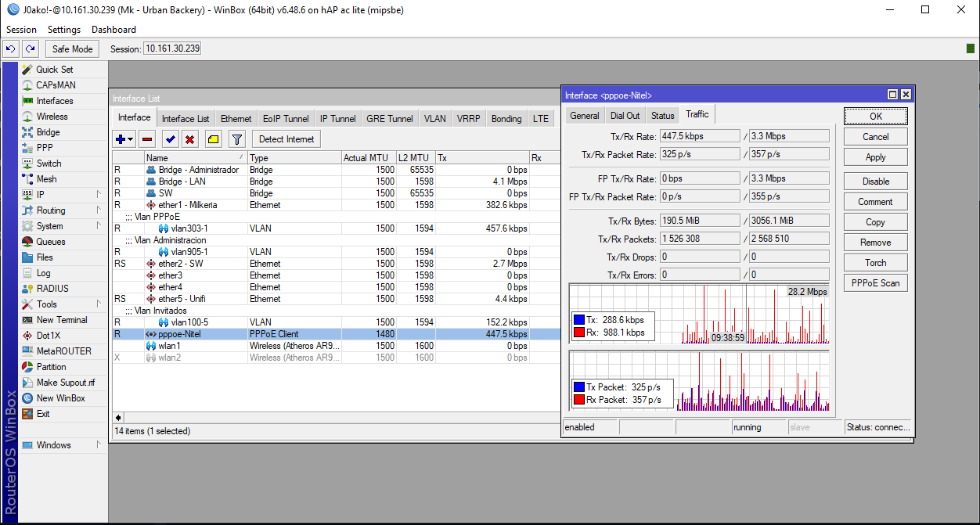980x525 pixels.
Task: Open the filter funnel in Interface List
Action: click(x=237, y=139)
